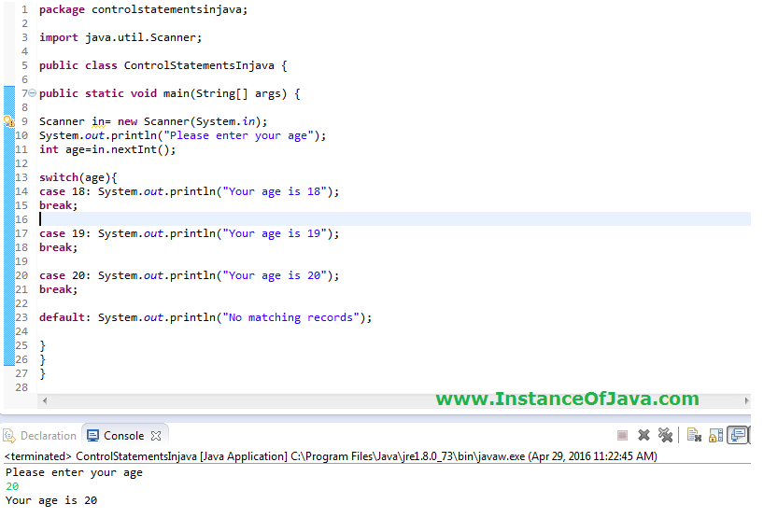778x532 pixels.
Task: Click the 'break;' statement on line 18
Action: click(59, 247)
